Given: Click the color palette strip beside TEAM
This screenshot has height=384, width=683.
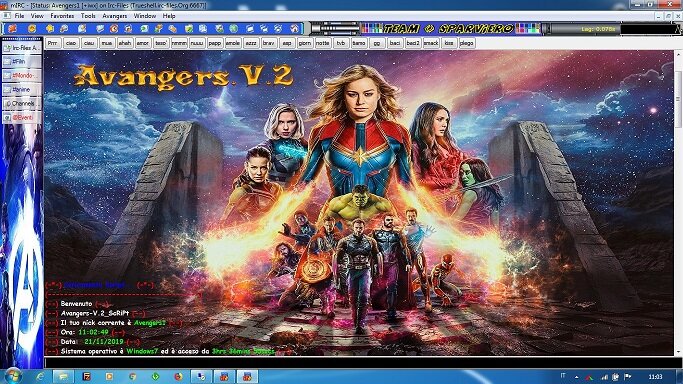Looking at the screenshot, I should point(371,29).
